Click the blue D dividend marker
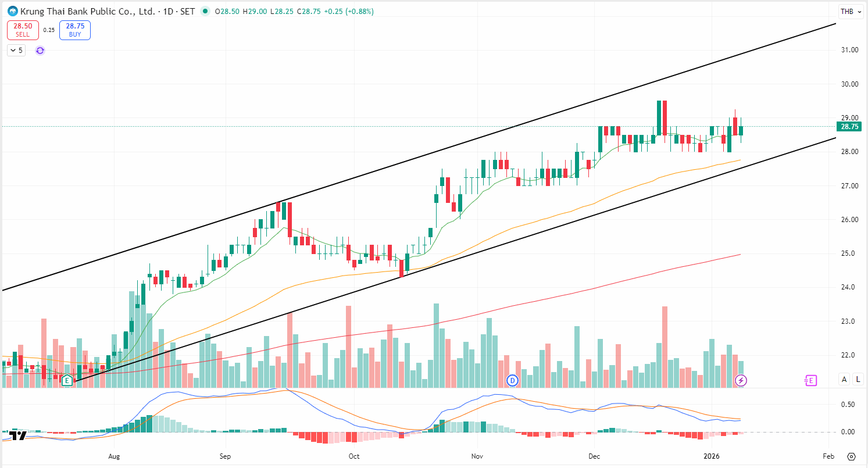Viewport: 868px width, 468px height. [x=512, y=381]
